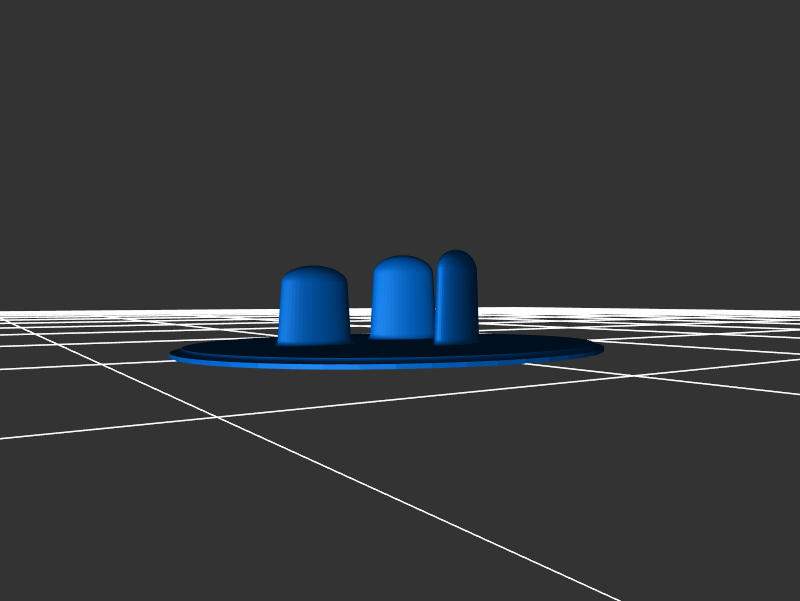Click the middle blue domed cylinder
Viewport: 800px width, 601px height.
[401, 300]
